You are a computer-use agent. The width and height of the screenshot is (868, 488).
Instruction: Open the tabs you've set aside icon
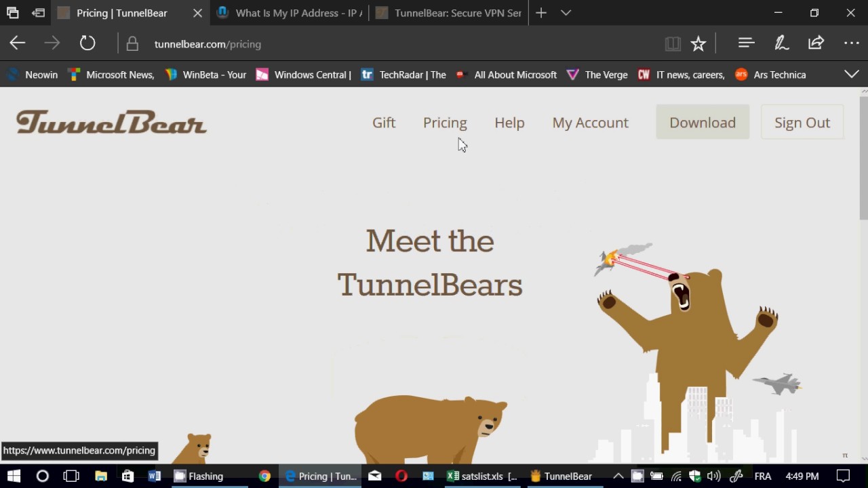(x=12, y=13)
